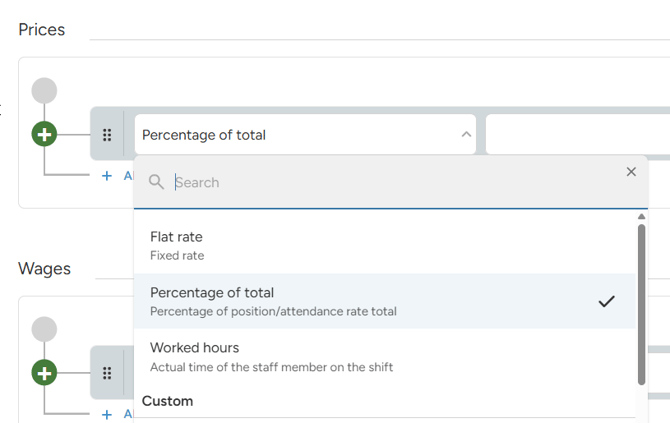The image size is (670, 423).
Task: Click the scroll up arrow in list
Action: (641, 217)
